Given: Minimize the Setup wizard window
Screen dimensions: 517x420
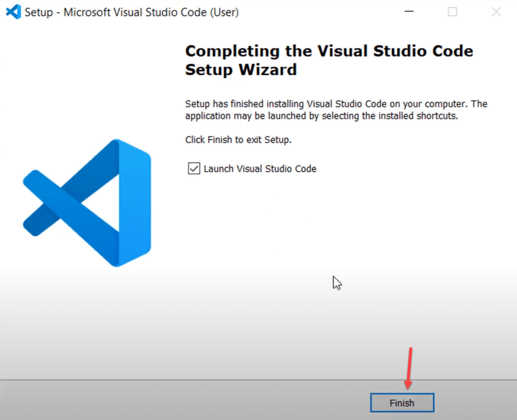Looking at the screenshot, I should [x=409, y=12].
